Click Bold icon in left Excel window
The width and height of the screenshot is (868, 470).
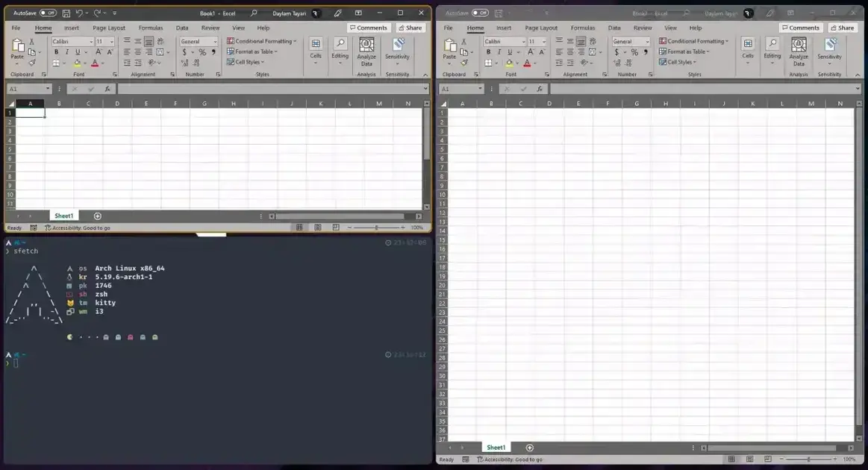pyautogui.click(x=56, y=52)
